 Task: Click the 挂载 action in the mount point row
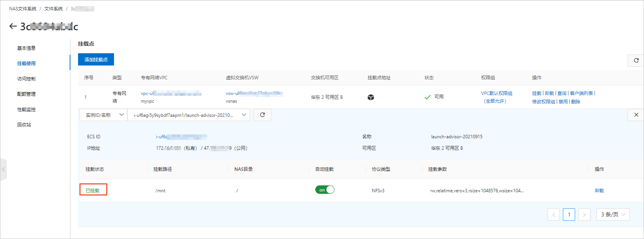coord(537,93)
